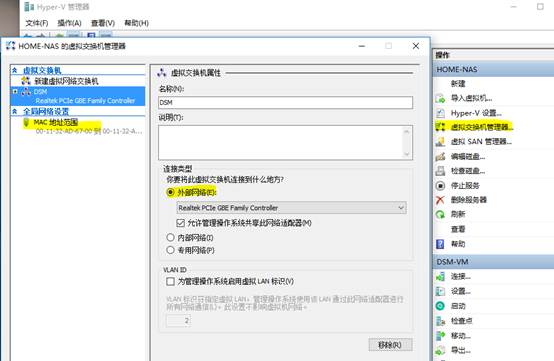The width and height of the screenshot is (554, 361).
Task: Enable 为管理操作系统启用虚拟 LAN 标识
Action: tap(170, 282)
